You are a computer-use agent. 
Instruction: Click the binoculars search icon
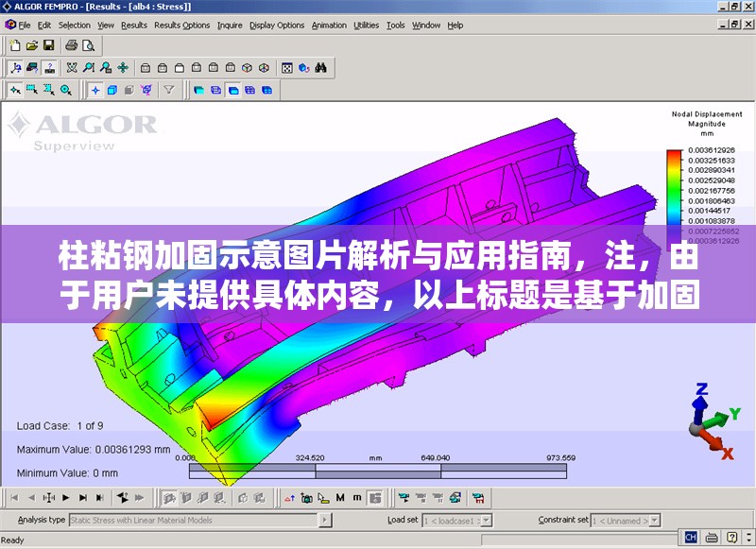320,68
